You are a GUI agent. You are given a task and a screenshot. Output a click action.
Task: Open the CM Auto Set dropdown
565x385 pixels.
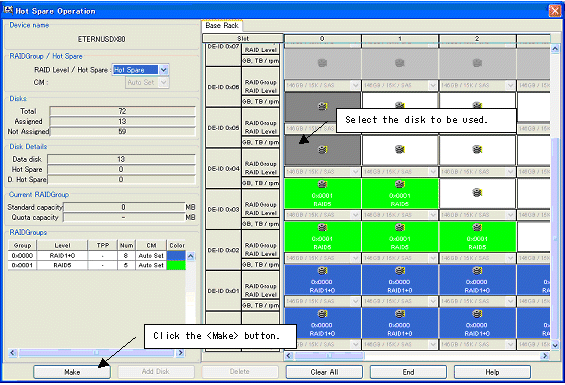(x=164, y=82)
